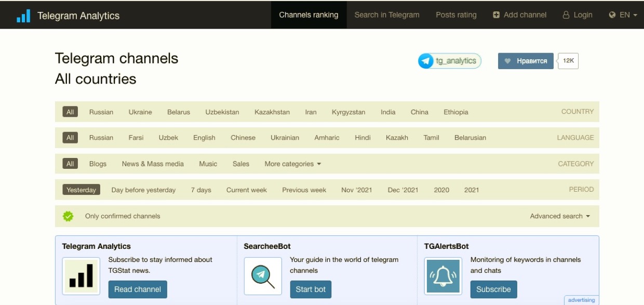
Task: Set period to Current week
Action: pyautogui.click(x=247, y=190)
